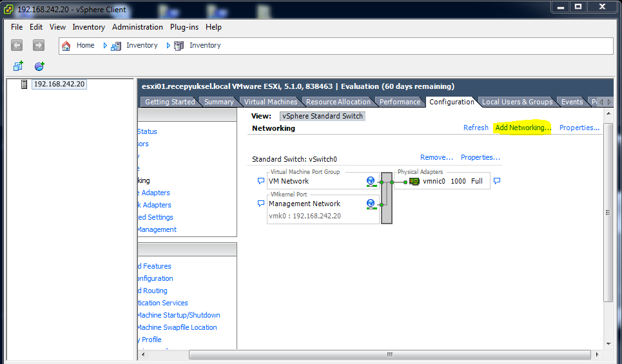Click the Refresh networking link

tap(476, 128)
